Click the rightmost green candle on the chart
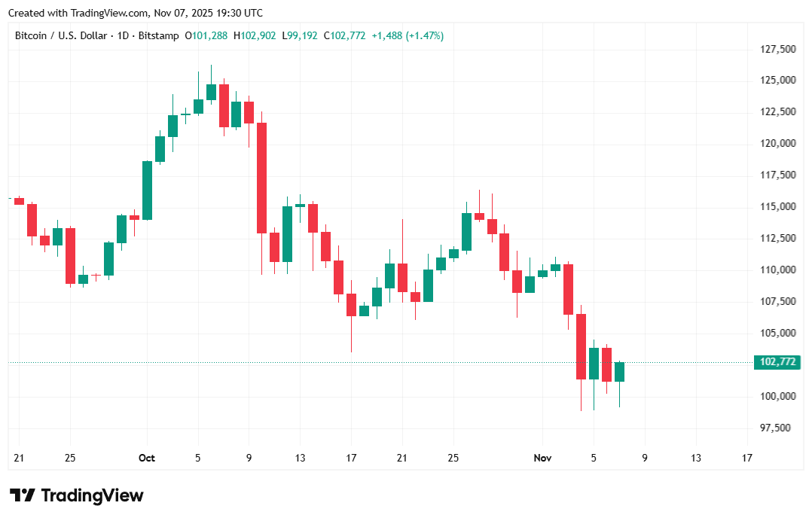 (619, 372)
